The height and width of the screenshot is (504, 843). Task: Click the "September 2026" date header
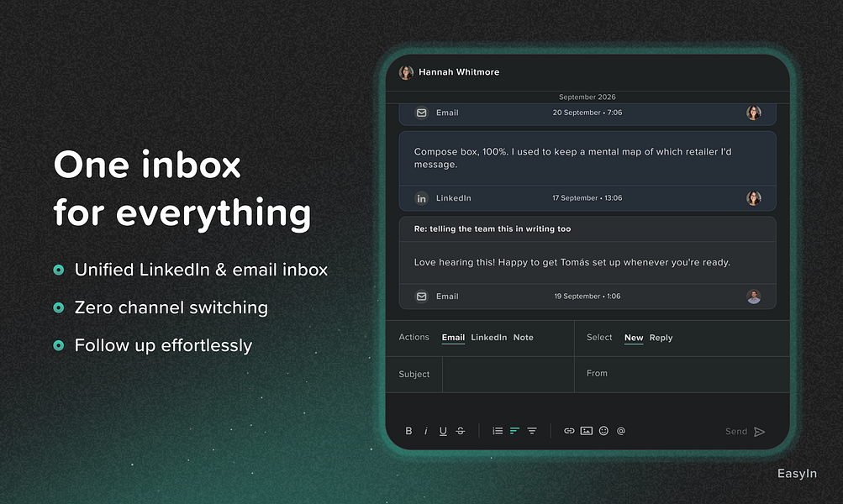tap(587, 97)
